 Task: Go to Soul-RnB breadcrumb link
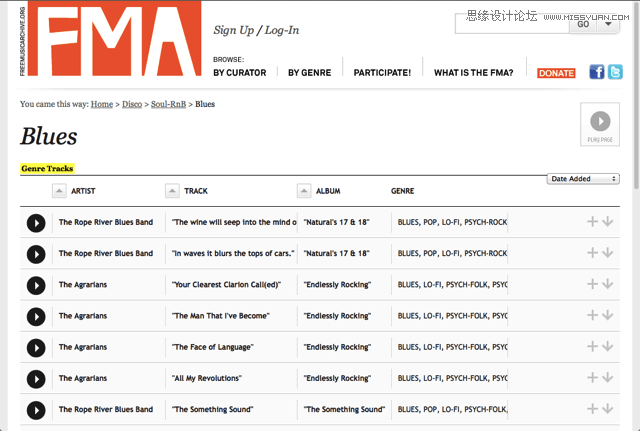(168, 104)
